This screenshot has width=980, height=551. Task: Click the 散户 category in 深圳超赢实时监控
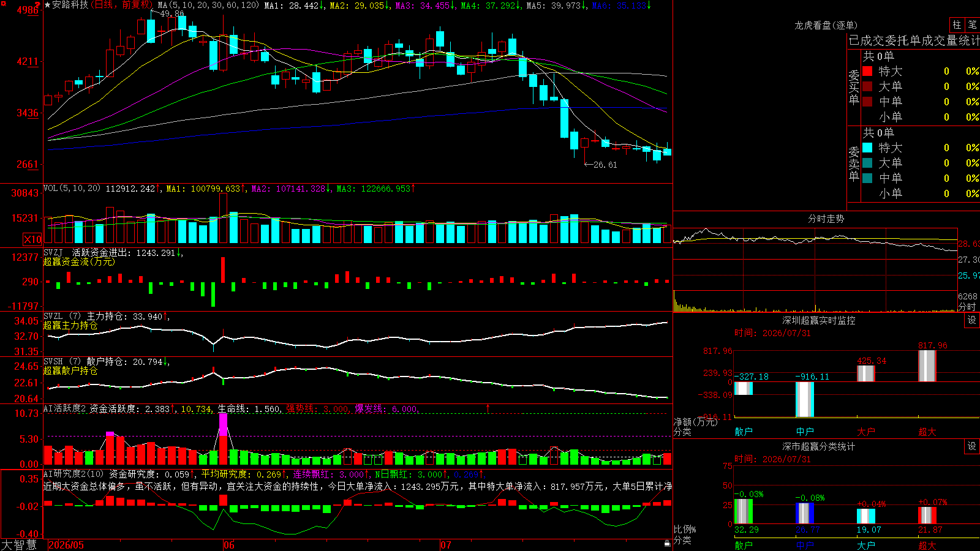[x=744, y=432]
